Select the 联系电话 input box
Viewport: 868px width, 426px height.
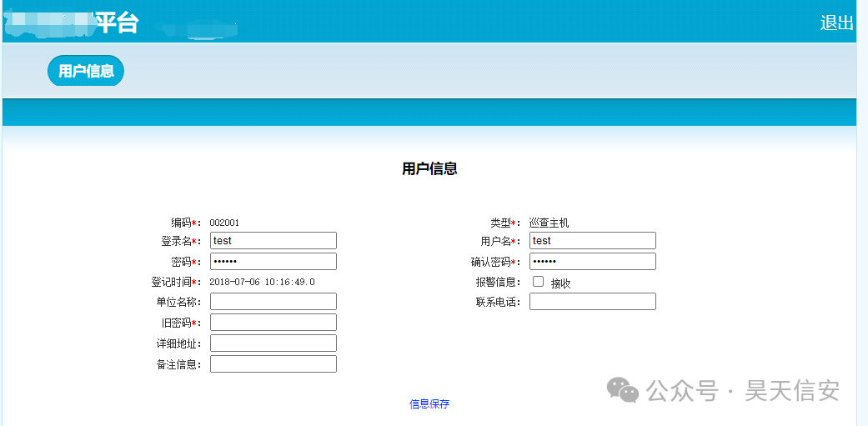(592, 302)
